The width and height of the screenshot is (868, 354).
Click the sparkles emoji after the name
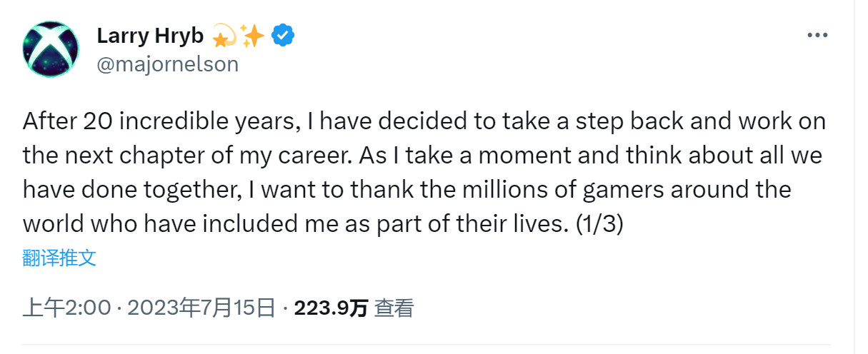[252, 35]
